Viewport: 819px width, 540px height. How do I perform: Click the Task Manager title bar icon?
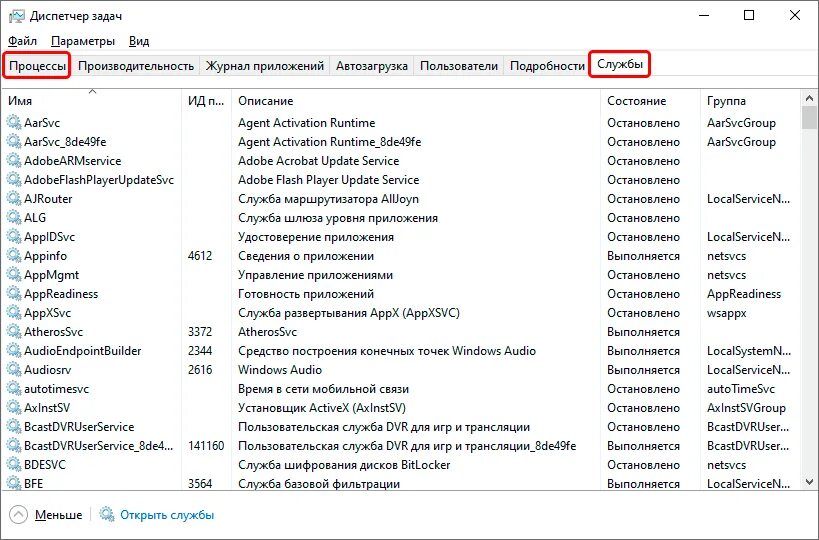point(15,16)
